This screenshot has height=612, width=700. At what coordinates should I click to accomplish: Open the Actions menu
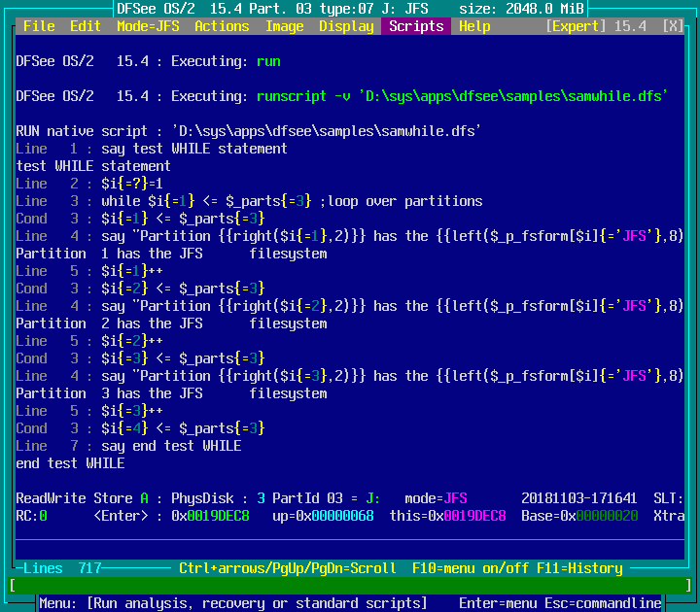click(x=222, y=26)
